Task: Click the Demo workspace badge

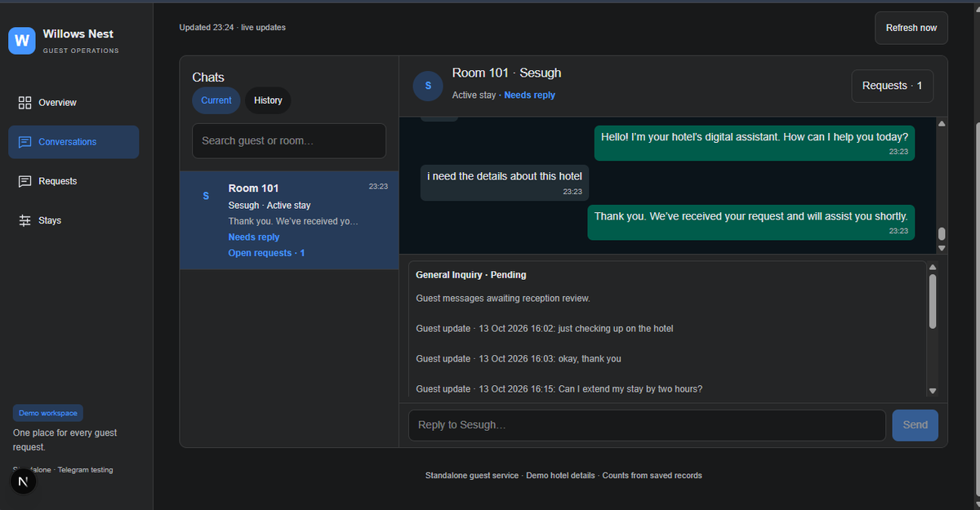Action: [x=48, y=413]
